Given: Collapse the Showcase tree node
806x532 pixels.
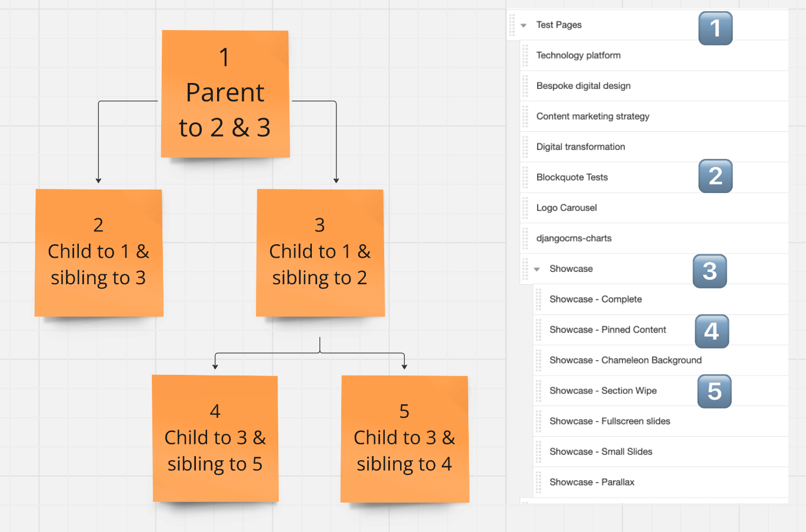Looking at the screenshot, I should pyautogui.click(x=537, y=270).
